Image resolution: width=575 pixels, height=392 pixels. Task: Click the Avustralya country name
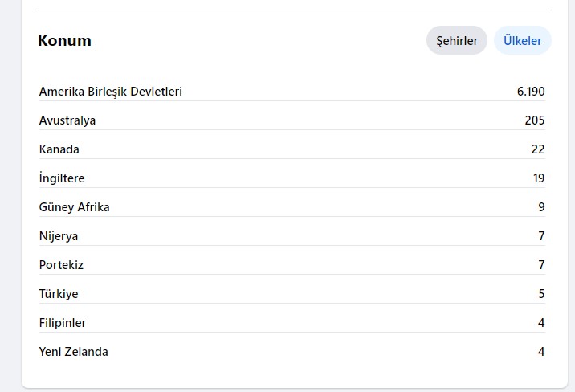[67, 120]
